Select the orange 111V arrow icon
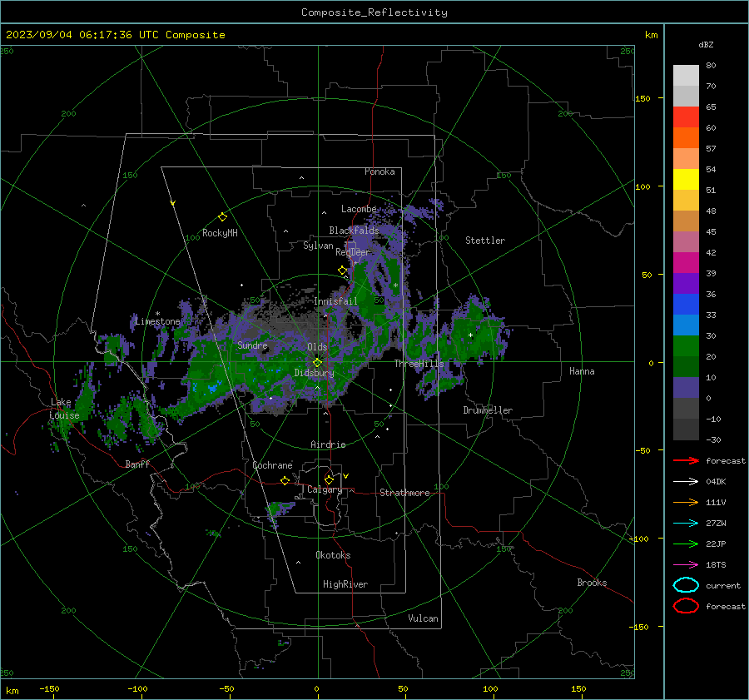This screenshot has height=700, width=749. [x=686, y=502]
